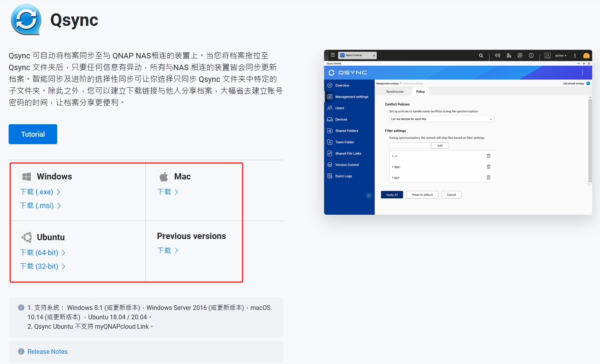This screenshot has width=600, height=364.
Task: Click the volume speaker icon in screenshot
Action: coord(497,56)
